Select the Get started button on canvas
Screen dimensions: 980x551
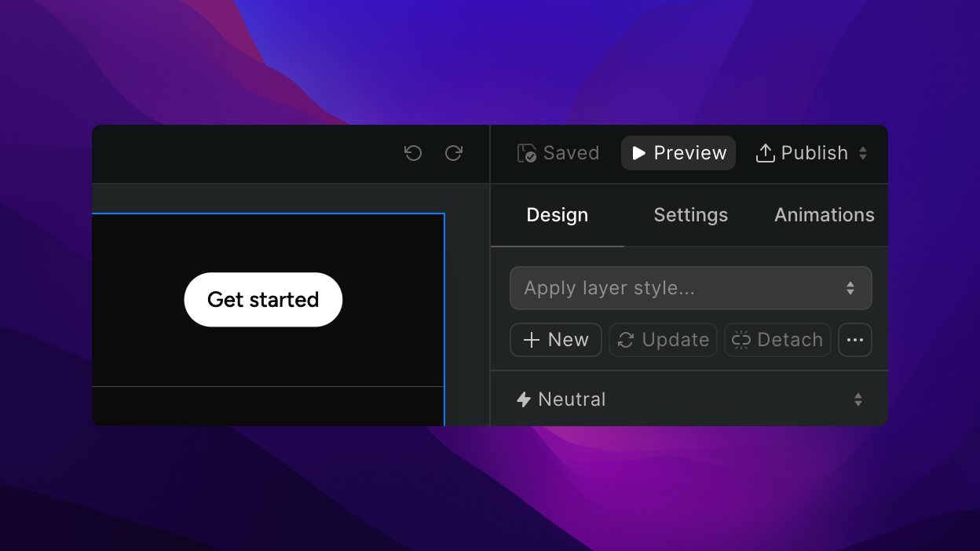click(x=263, y=300)
